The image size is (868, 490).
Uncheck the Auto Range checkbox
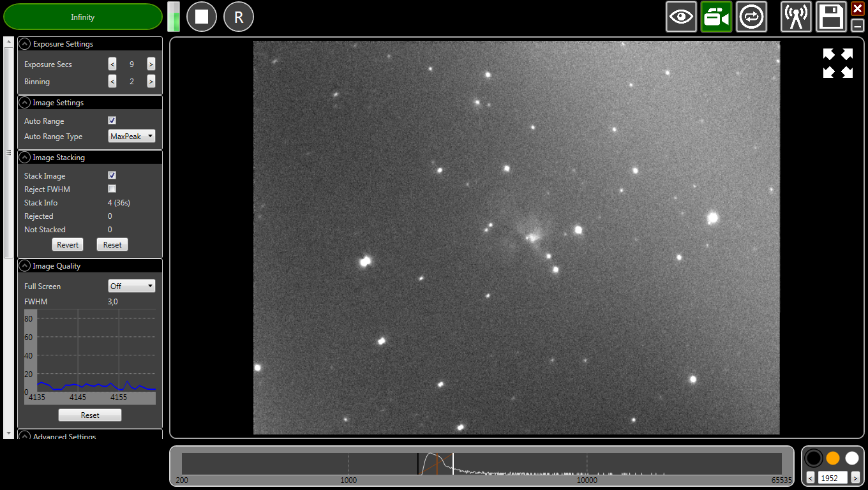pos(112,121)
